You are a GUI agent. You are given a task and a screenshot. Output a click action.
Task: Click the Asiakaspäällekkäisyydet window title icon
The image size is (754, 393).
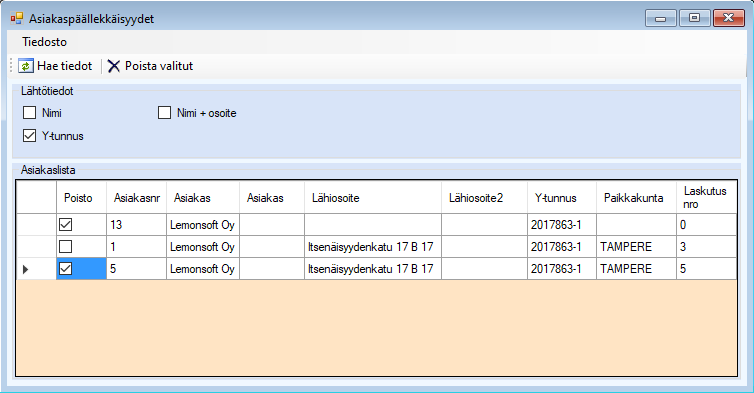click(x=17, y=19)
